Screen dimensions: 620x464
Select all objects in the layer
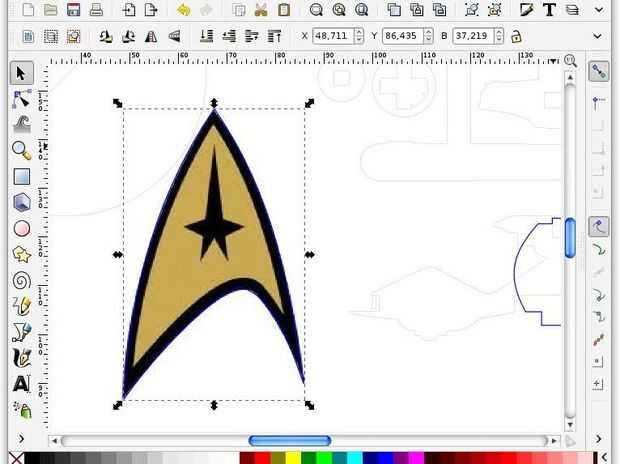click(28, 36)
